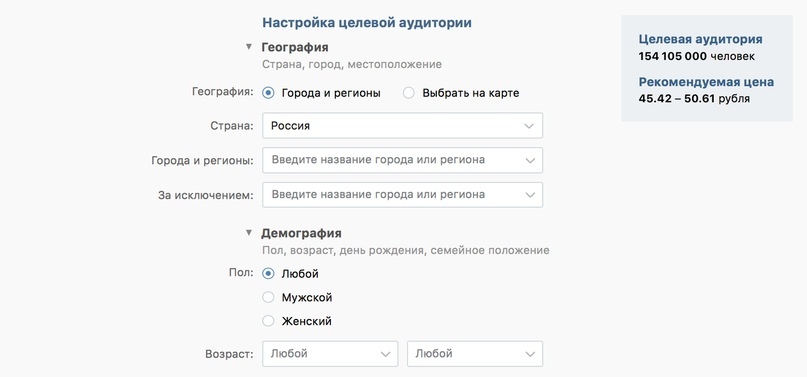Click the Целевая аудитория label
807x377 pixels.
(x=700, y=39)
